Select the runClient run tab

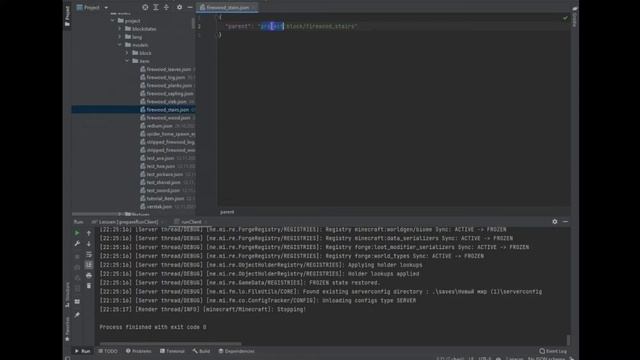point(191,222)
